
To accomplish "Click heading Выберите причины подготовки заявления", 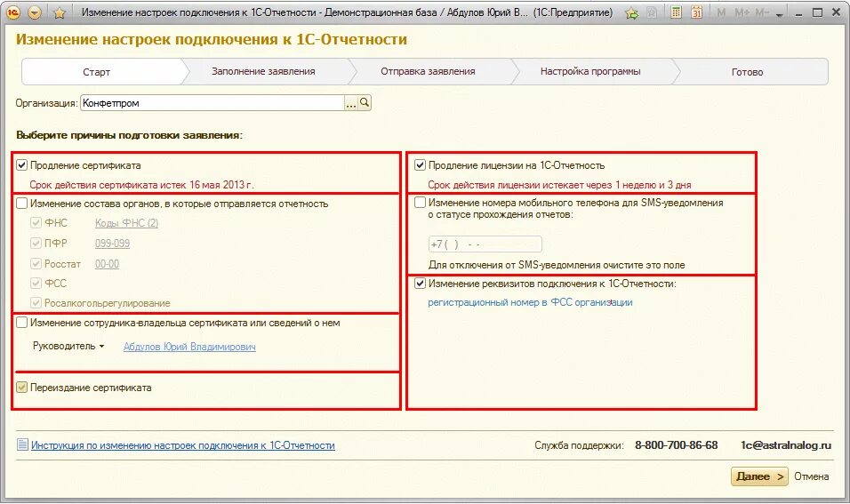I will coord(129,135).
